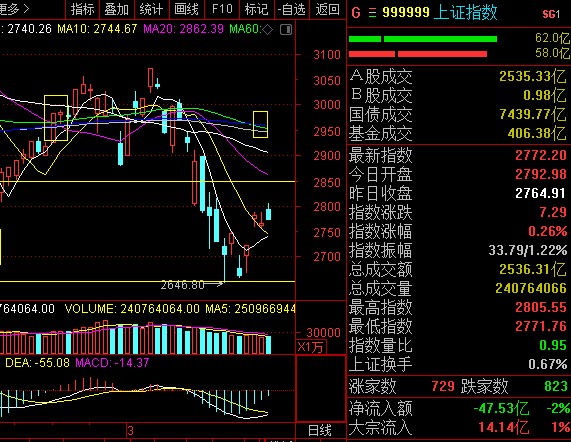The width and height of the screenshot is (571, 442).
Task: Click the SG1 label icon
Action: [551, 14]
